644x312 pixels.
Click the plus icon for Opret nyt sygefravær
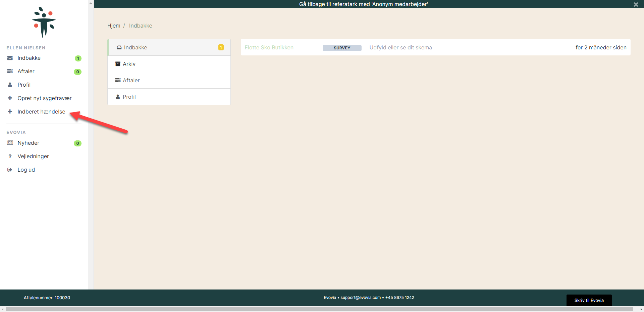(10, 98)
